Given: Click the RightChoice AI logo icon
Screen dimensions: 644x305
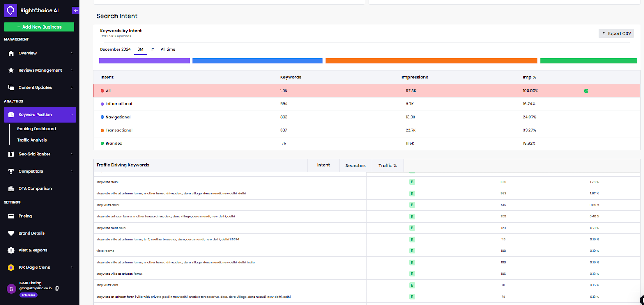Looking at the screenshot, I should pos(10,10).
